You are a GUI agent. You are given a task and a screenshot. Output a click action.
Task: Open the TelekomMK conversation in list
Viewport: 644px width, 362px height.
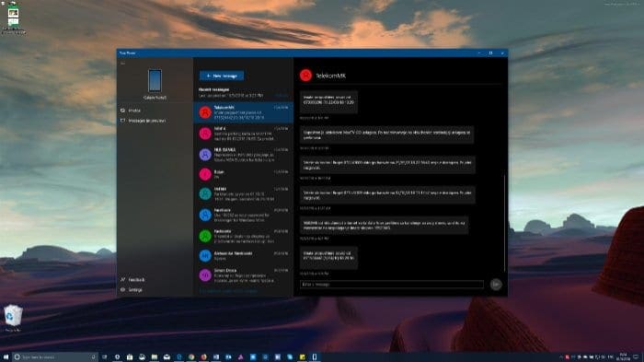coord(244,112)
